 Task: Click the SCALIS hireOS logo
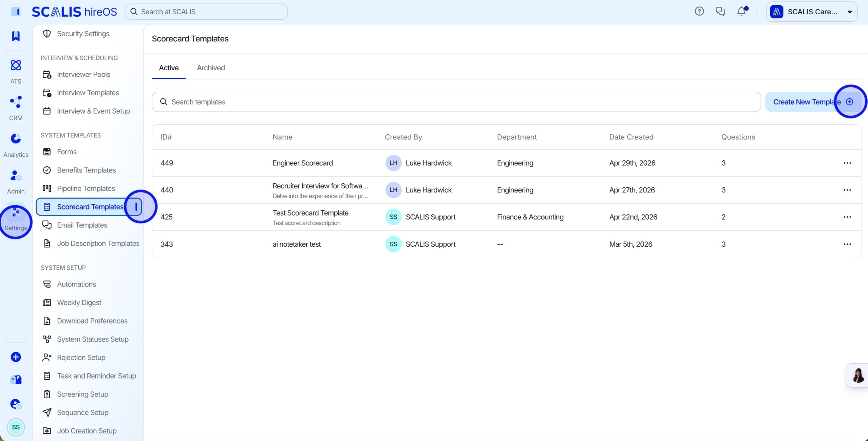[x=74, y=12]
